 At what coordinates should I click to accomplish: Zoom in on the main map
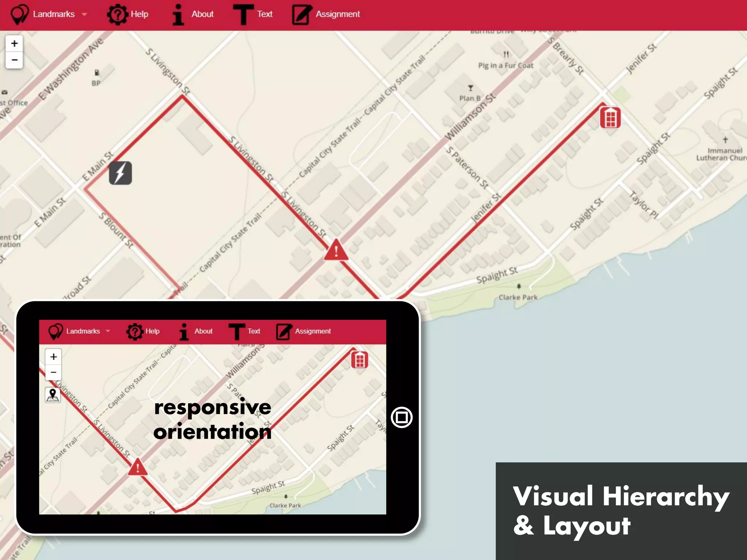14,44
